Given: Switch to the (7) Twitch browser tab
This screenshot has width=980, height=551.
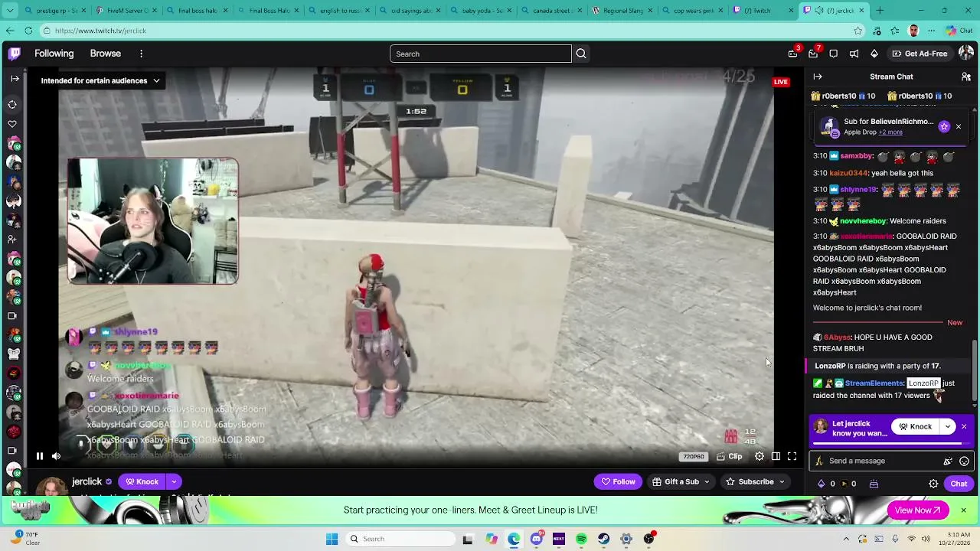Looking at the screenshot, I should point(761,11).
